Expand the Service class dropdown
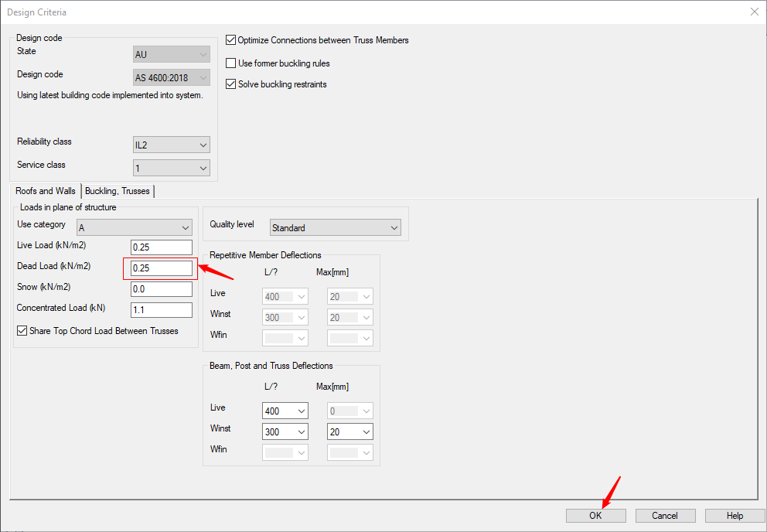 pos(171,169)
